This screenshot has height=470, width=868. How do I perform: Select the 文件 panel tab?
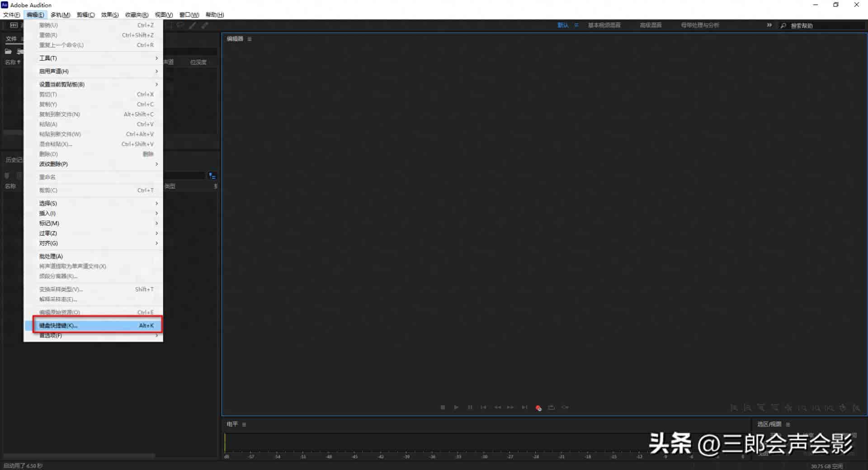[x=11, y=39]
